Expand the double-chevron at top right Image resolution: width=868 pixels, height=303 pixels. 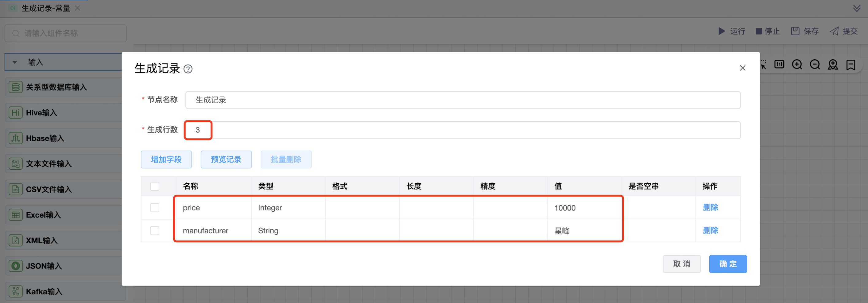(x=857, y=8)
